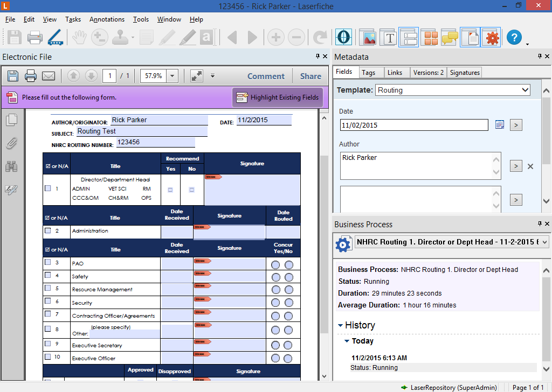Go to previous page arrow in viewer

click(73, 75)
